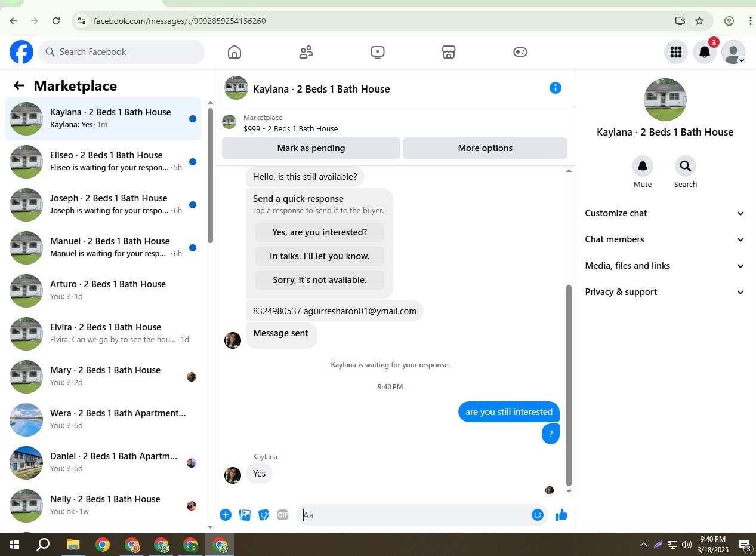The height and width of the screenshot is (556, 756).
Task: Choose a sticker with the sticker icon
Action: [264, 515]
